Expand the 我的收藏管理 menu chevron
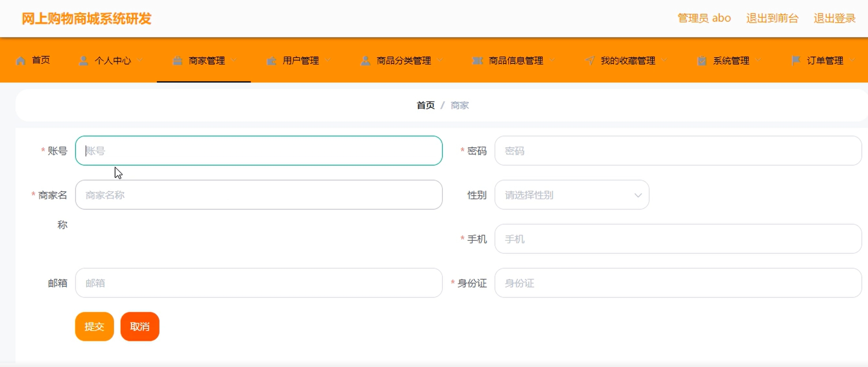 click(x=665, y=60)
